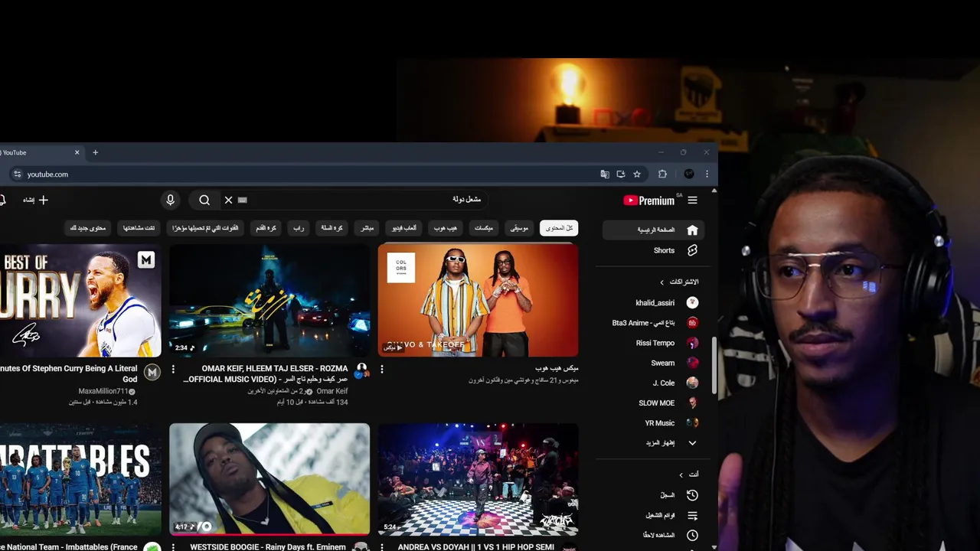Click the sidebar scrollbar thumb
Image resolution: width=980 pixels, height=551 pixels.
pos(714,366)
